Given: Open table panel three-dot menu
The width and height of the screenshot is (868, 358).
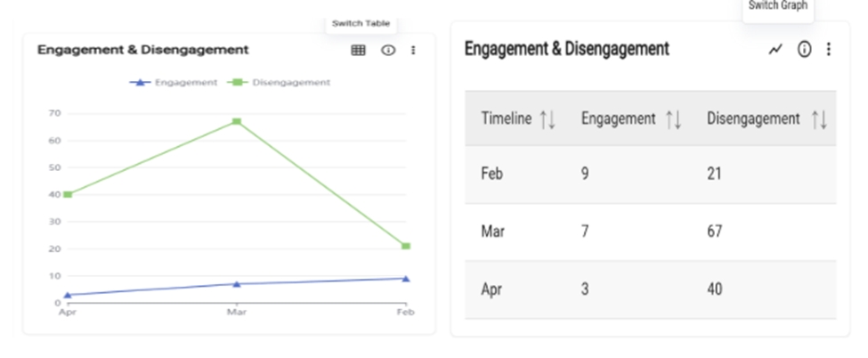Looking at the screenshot, I should pyautogui.click(x=829, y=50).
